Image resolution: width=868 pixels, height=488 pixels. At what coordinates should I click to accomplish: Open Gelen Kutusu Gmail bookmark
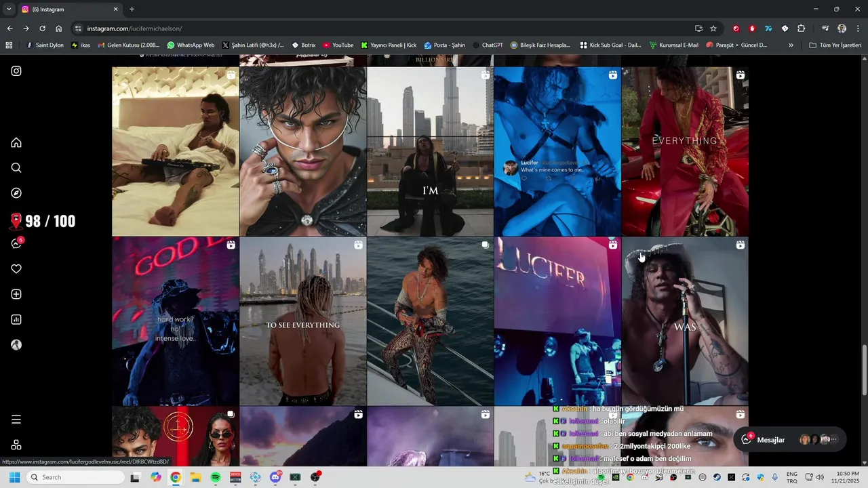point(128,45)
